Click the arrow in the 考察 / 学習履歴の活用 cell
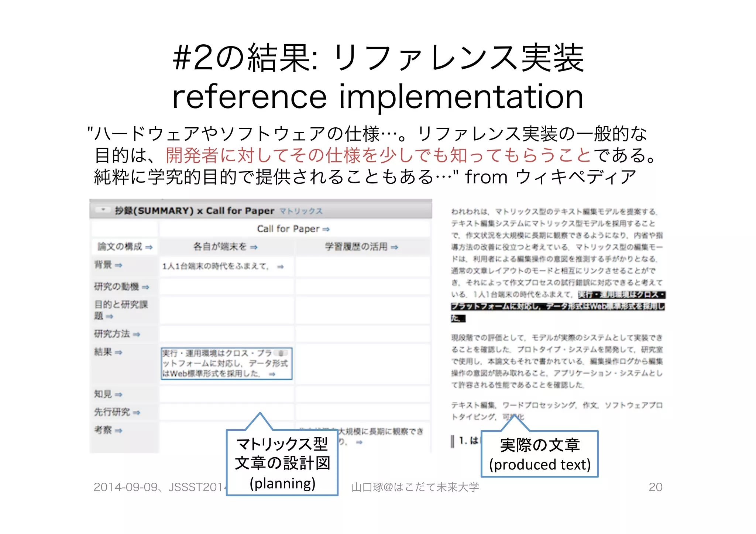756x534 pixels. [x=359, y=442]
